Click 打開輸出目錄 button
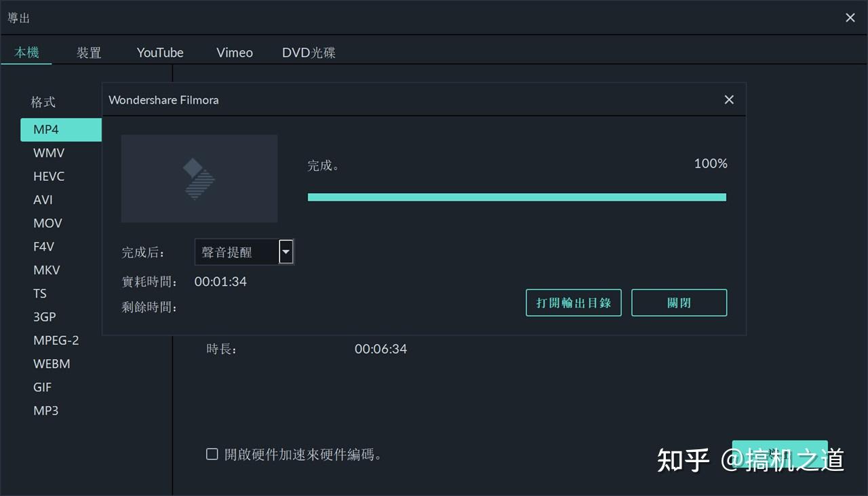868x496 pixels. [574, 303]
